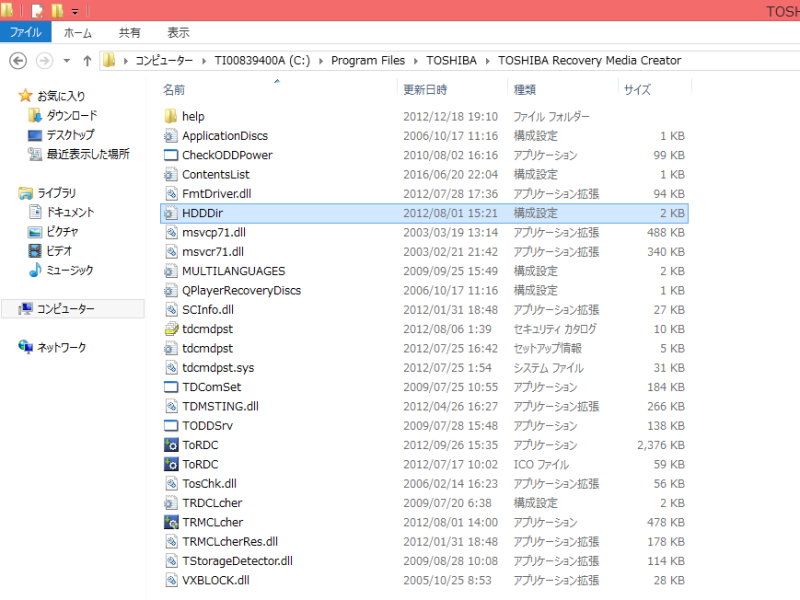Select the TRMCLcherRes.dll file name
The width and height of the screenshot is (800, 600).
point(230,542)
